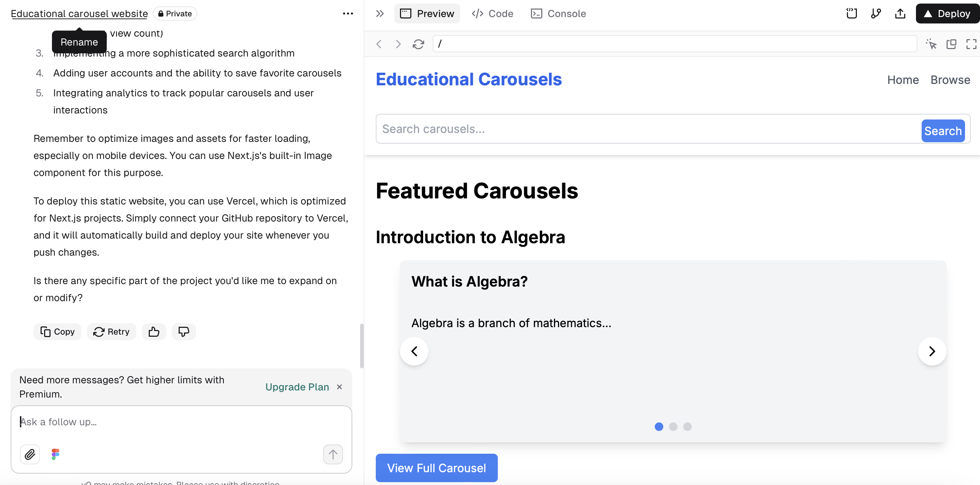Dismiss the upgrade plan banner
The width and height of the screenshot is (980, 485).
tap(339, 387)
